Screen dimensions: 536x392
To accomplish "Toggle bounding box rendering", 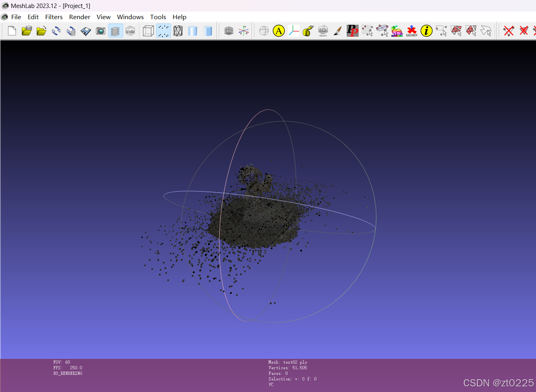I will pos(148,31).
